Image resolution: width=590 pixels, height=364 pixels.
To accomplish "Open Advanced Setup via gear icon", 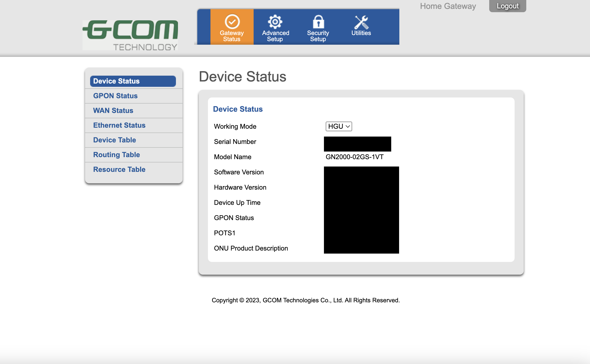I will tap(275, 22).
